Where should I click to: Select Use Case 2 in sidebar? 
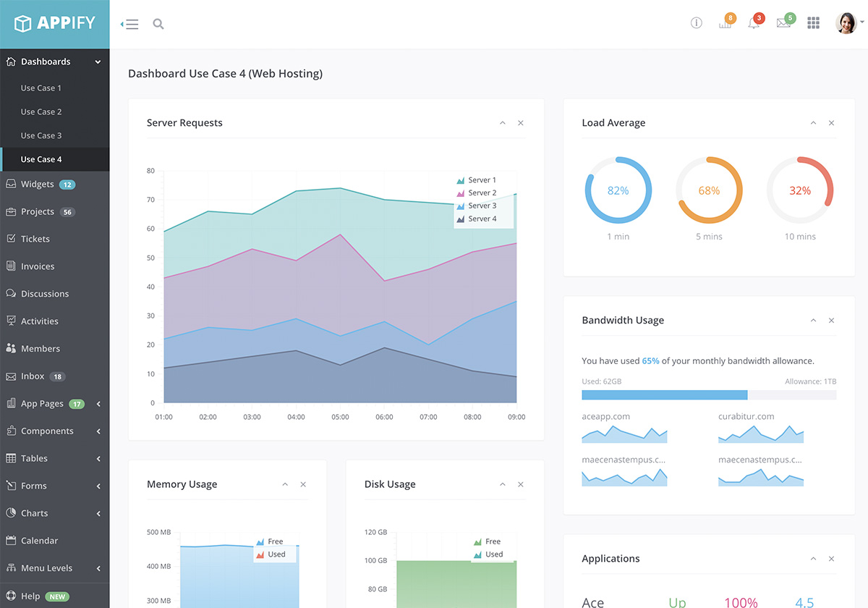pos(41,112)
